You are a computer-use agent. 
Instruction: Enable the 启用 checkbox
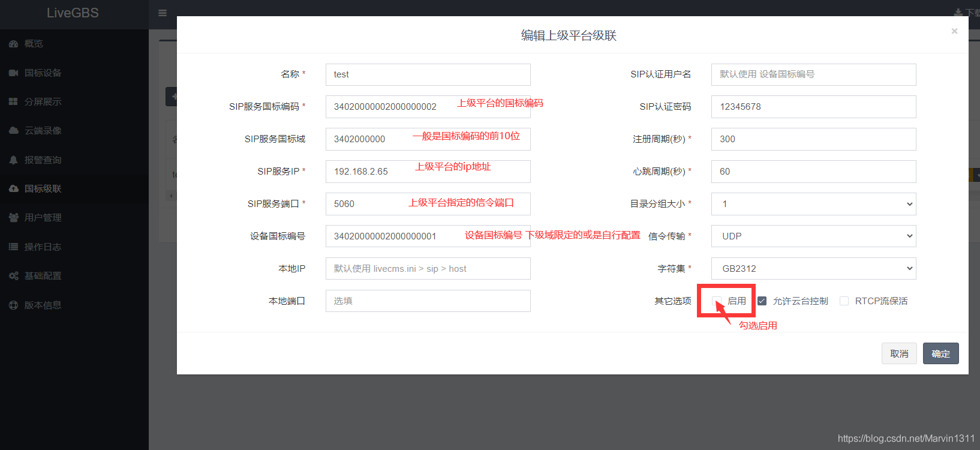click(x=717, y=301)
